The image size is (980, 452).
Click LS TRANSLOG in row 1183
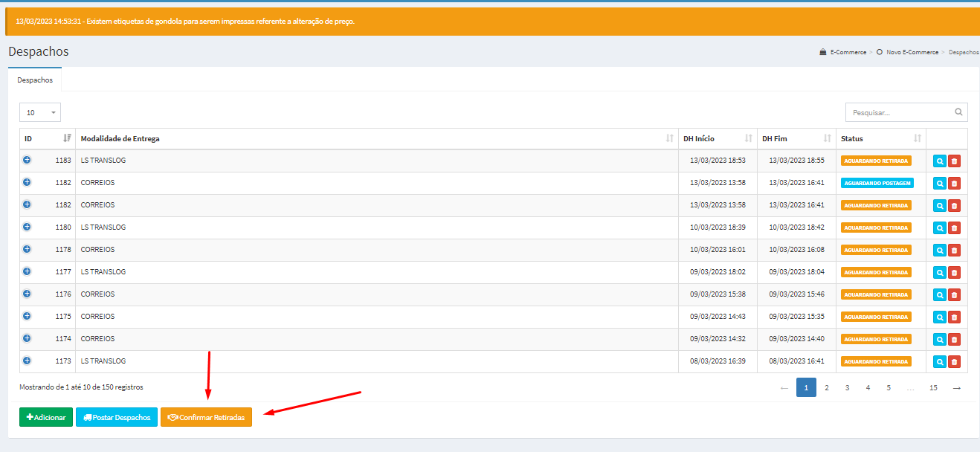pyautogui.click(x=103, y=161)
